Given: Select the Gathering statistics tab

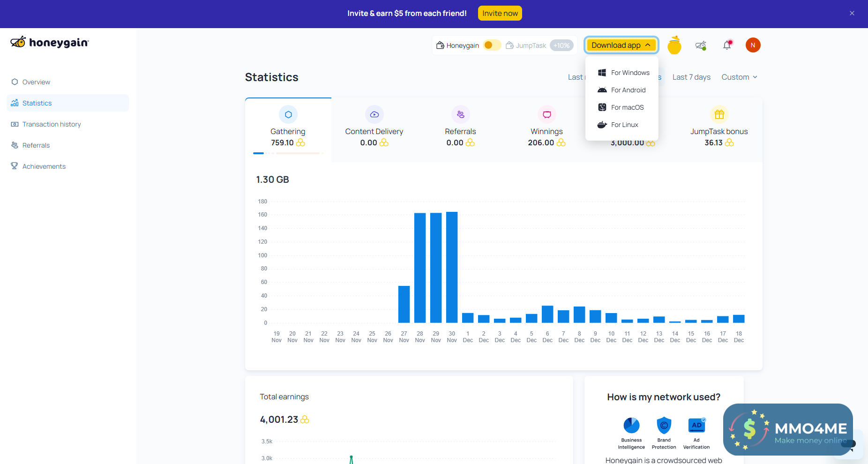Looking at the screenshot, I should [288, 130].
